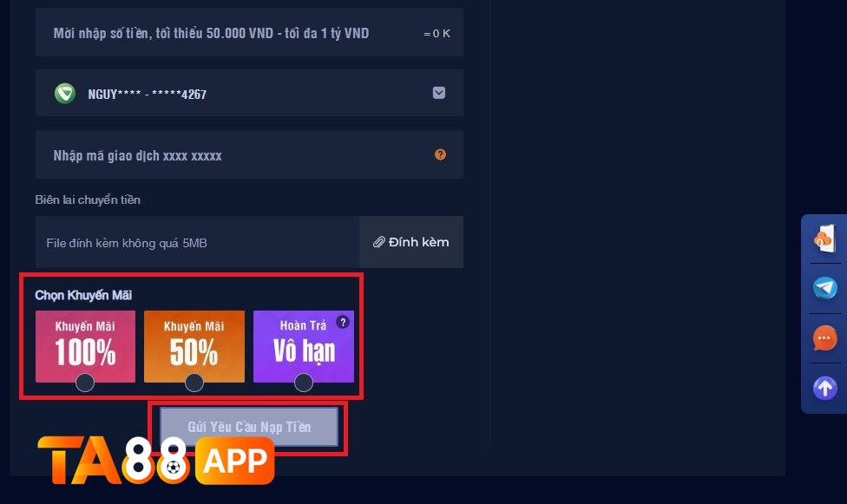Screen dimensions: 847x504
Task: Click the orange help icon for transaction code
Action: click(440, 154)
